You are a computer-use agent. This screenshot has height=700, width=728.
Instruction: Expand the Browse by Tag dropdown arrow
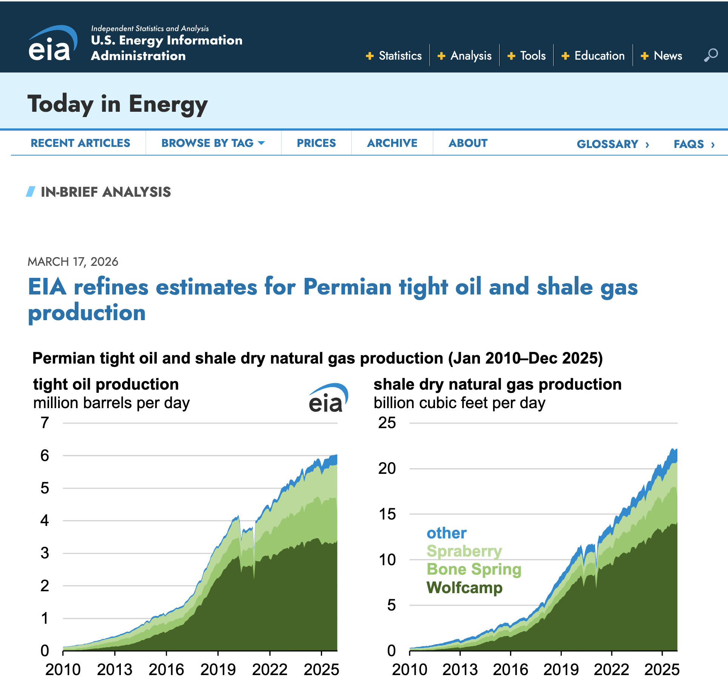(261, 143)
